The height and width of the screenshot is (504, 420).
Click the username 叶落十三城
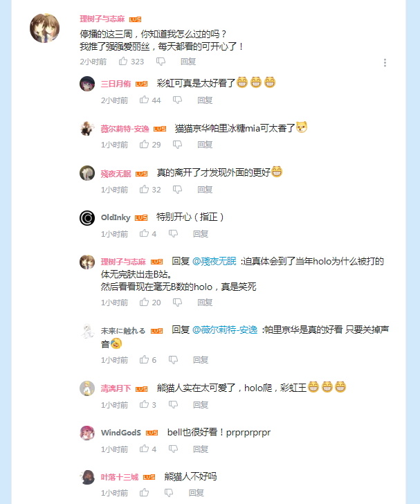tap(120, 477)
